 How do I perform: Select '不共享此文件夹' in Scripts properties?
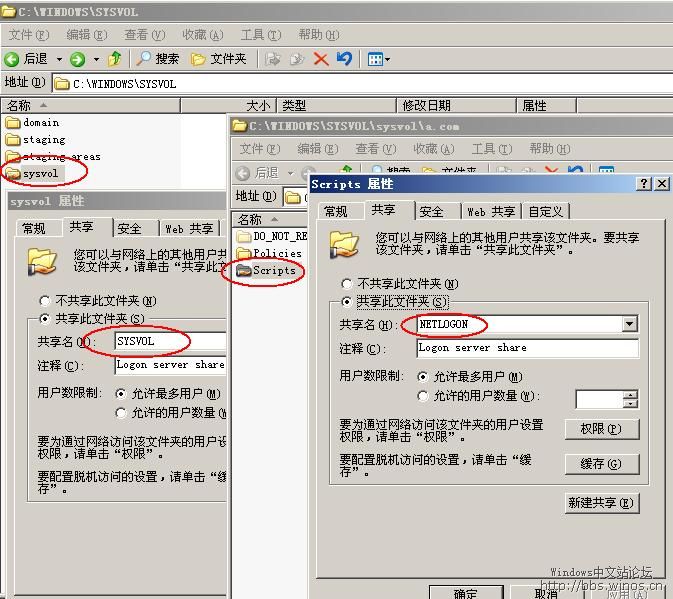click(x=347, y=284)
